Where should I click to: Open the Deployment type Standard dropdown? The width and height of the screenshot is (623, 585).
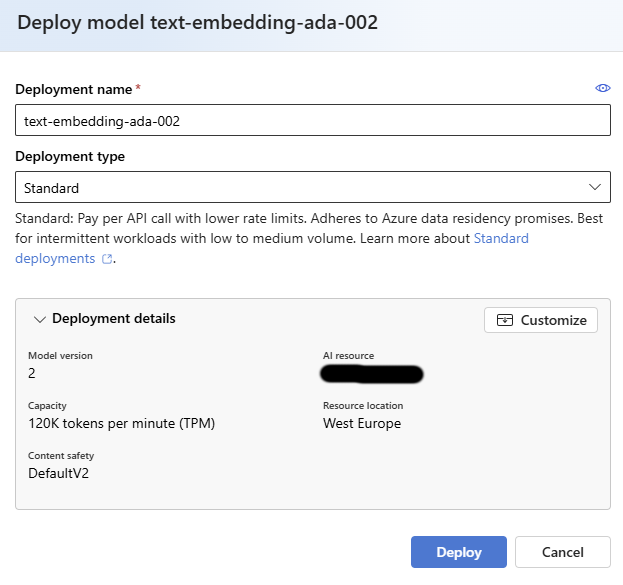[313, 187]
